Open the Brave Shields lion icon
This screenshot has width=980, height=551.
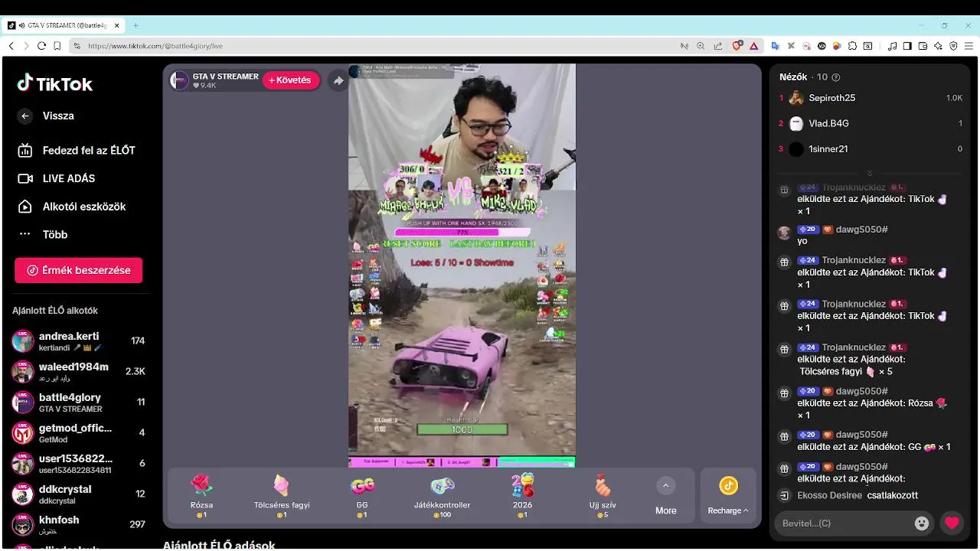(737, 46)
